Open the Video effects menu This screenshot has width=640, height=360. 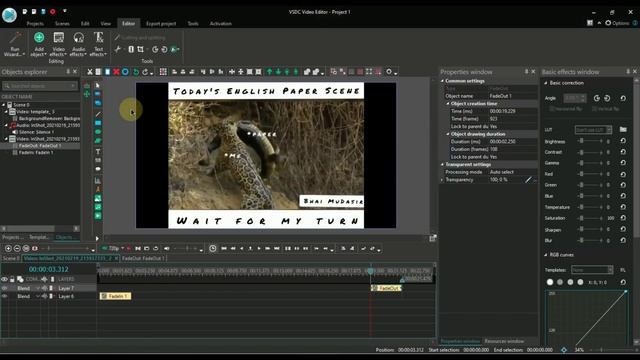pos(58,44)
